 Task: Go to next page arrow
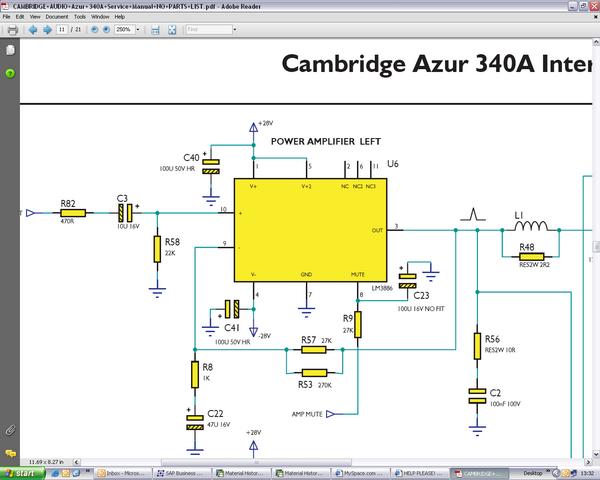pos(47,30)
